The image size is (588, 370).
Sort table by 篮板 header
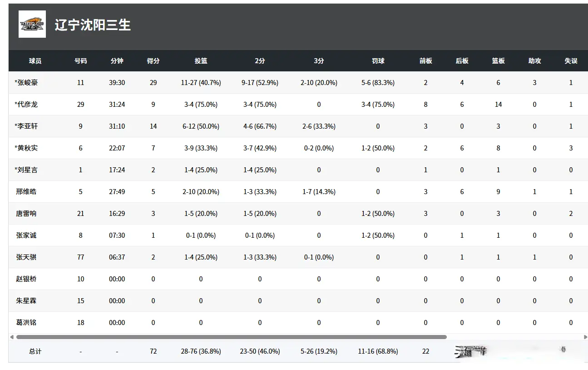(498, 61)
